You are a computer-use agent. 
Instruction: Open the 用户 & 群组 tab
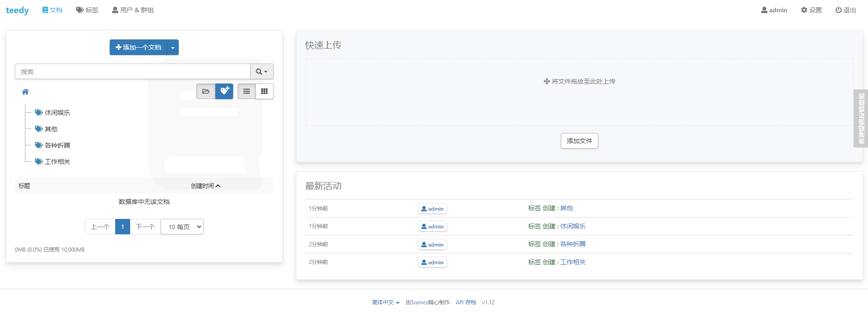[x=132, y=10]
